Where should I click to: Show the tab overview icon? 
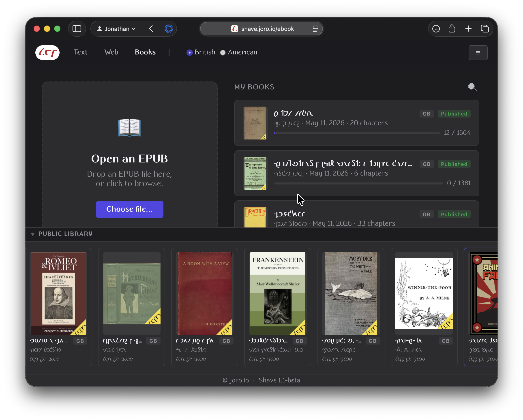tap(485, 29)
